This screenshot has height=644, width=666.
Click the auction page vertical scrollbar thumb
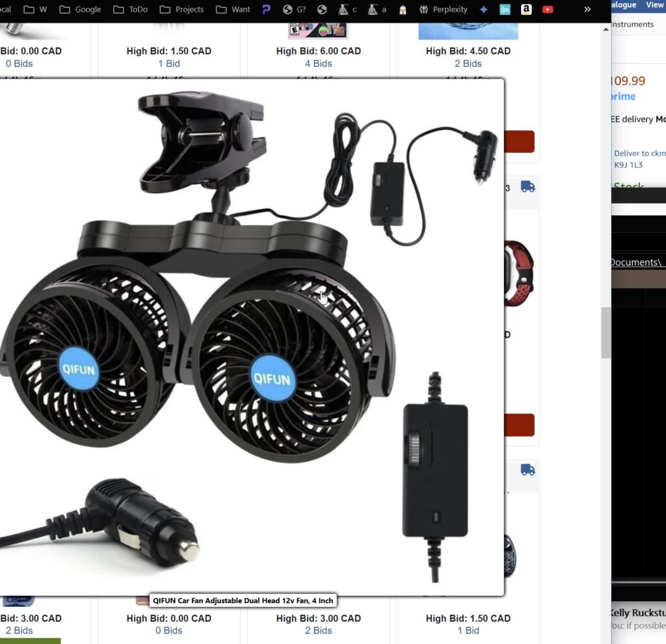coord(606,332)
